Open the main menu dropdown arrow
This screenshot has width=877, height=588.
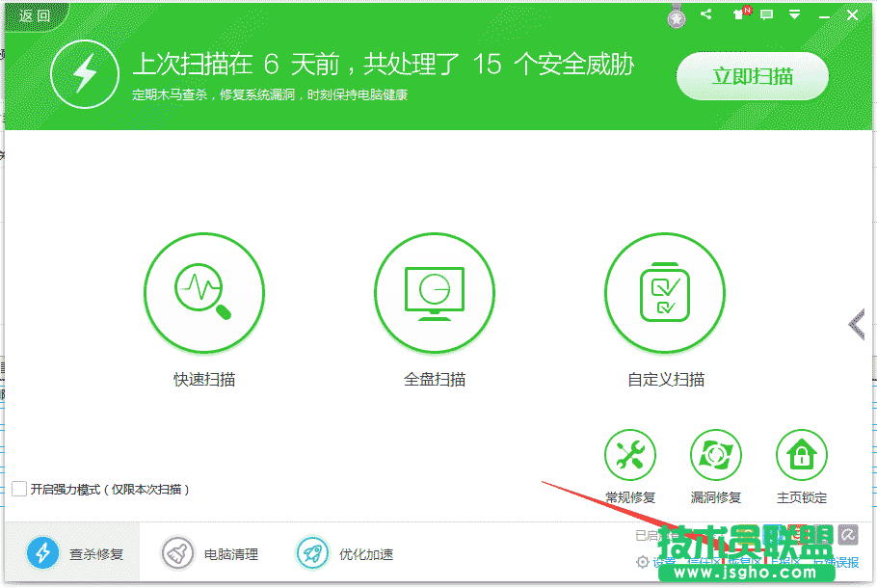794,14
